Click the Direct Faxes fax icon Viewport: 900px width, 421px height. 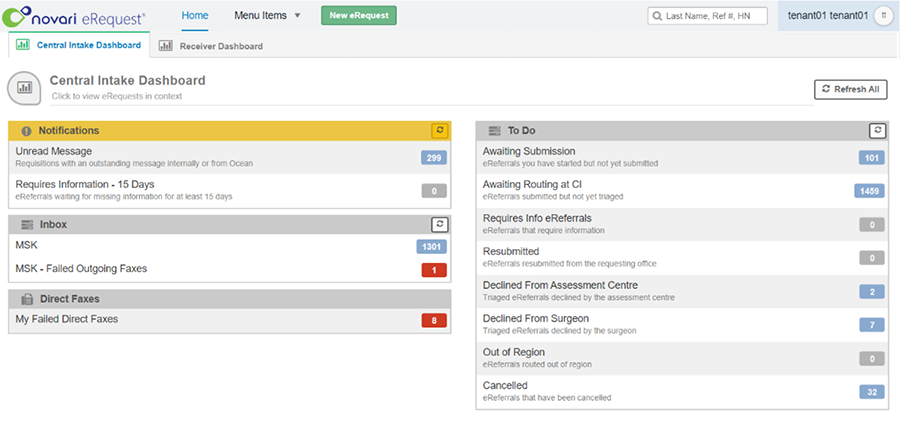tap(27, 299)
